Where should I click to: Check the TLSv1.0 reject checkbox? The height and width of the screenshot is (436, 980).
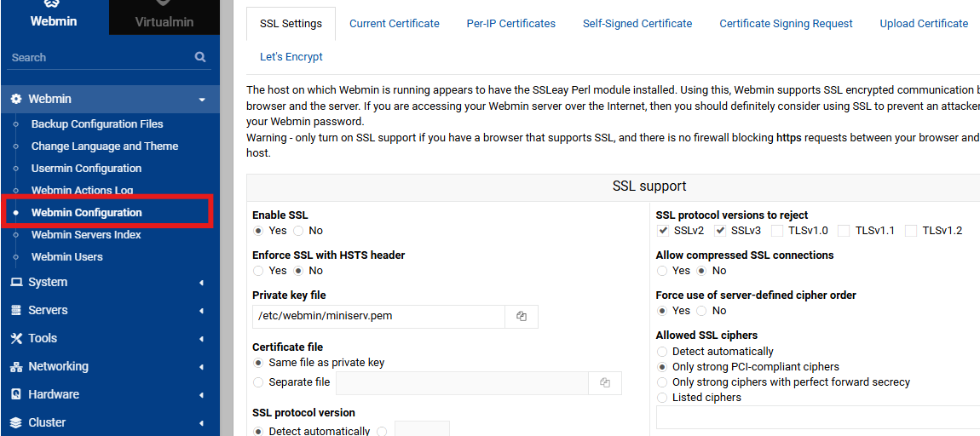[777, 231]
